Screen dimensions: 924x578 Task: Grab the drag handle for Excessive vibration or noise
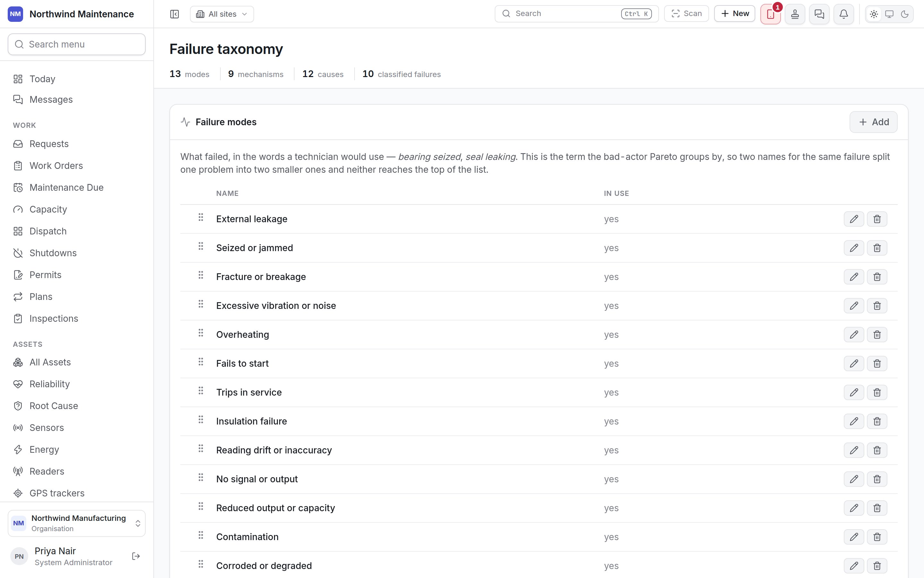pos(201,304)
